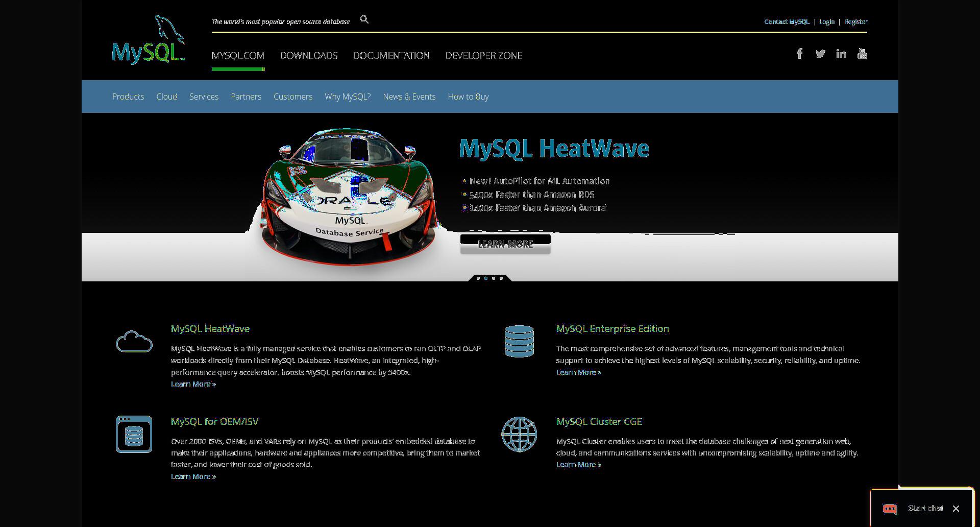Select the fourth carousel dot
Image resolution: width=980 pixels, height=527 pixels.
coord(501,278)
